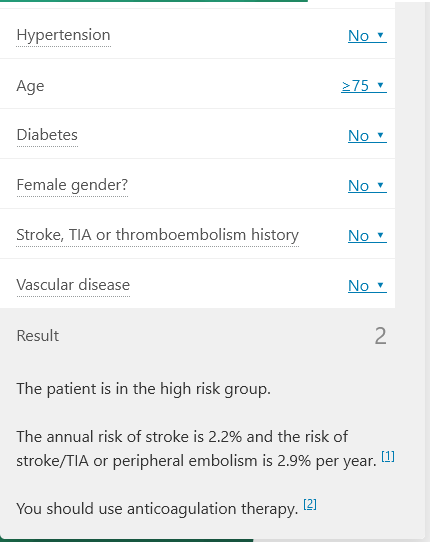Click the arrow icon beside Diabetes value

click(380, 135)
